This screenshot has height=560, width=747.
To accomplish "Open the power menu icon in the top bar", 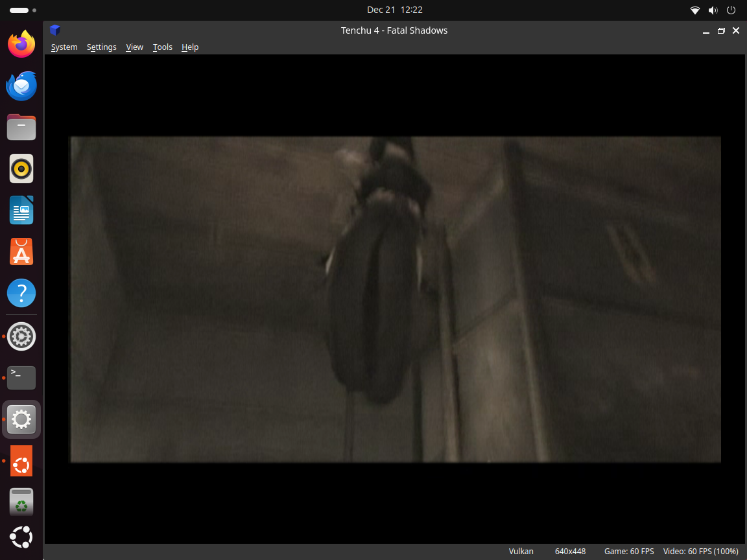I will point(731,10).
